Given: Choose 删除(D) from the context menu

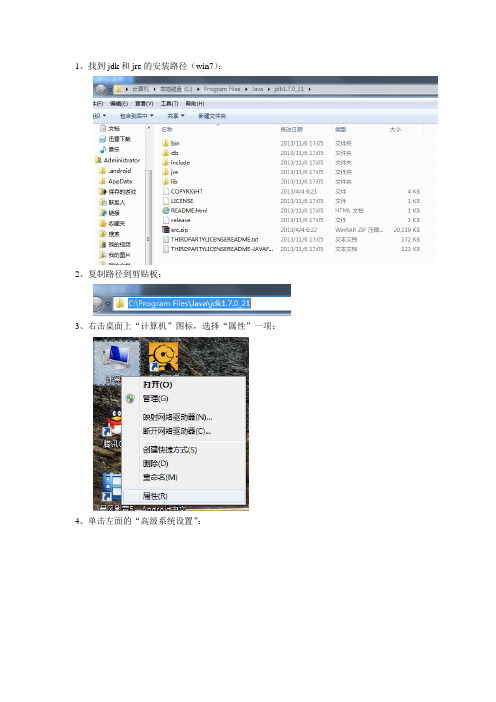Looking at the screenshot, I should pos(155,463).
